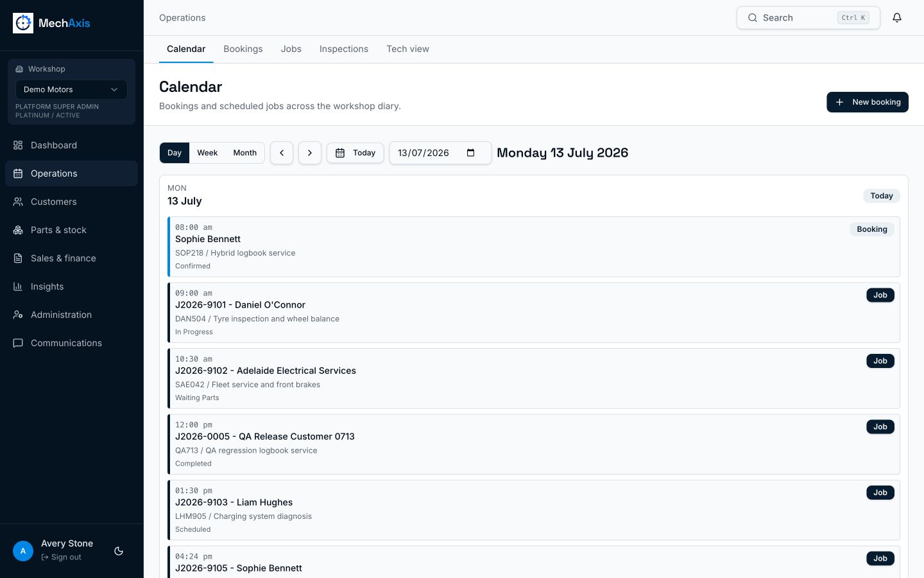This screenshot has height=578, width=924.
Task: Select the Week view toggle
Action: click(x=207, y=153)
